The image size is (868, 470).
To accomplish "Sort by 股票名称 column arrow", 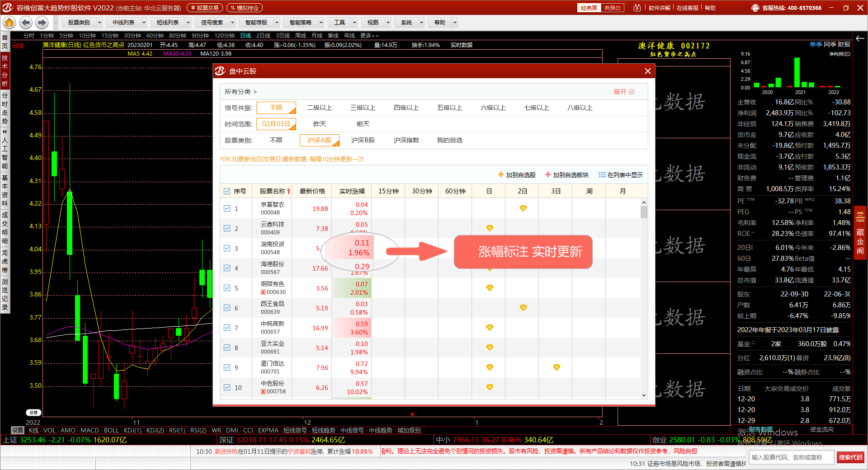I will (x=288, y=191).
